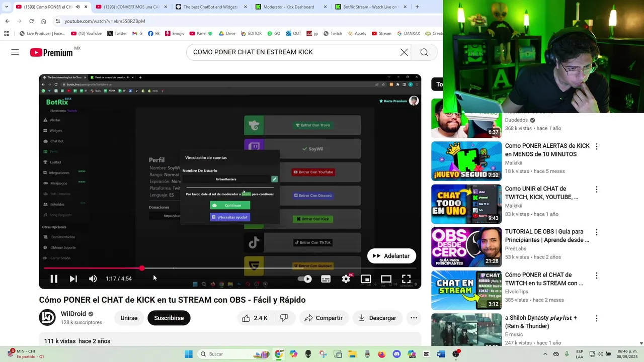Viewport: 644px width, 362px height.
Task: Click Unirse to join the channel
Action: click(x=129, y=318)
